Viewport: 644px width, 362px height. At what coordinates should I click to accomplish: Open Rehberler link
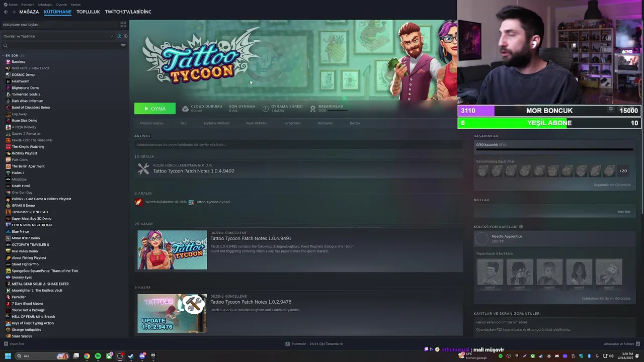click(x=326, y=123)
